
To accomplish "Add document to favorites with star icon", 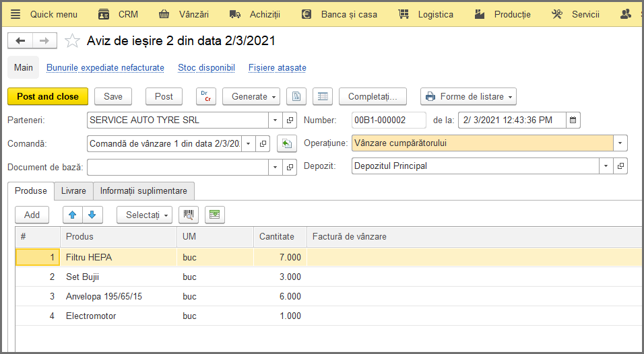I will (72, 40).
